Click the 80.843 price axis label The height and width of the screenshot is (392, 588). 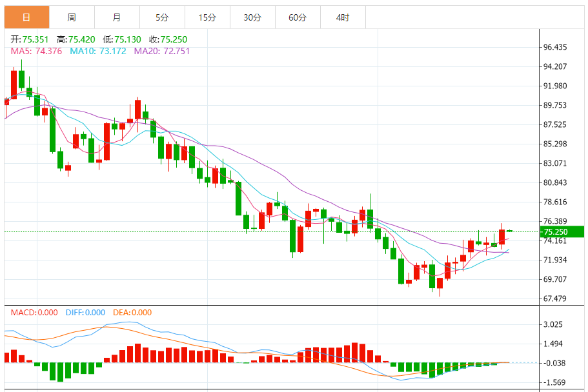(x=555, y=182)
